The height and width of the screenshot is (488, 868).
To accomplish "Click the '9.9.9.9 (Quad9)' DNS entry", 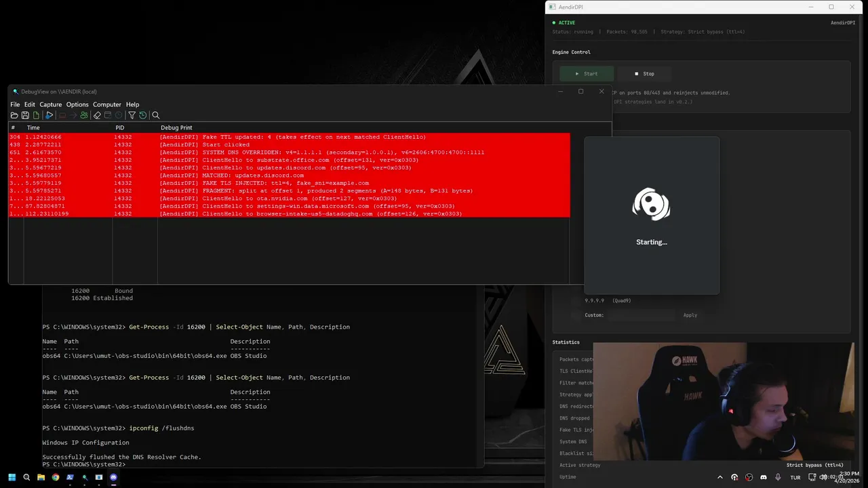I will pos(608,300).
